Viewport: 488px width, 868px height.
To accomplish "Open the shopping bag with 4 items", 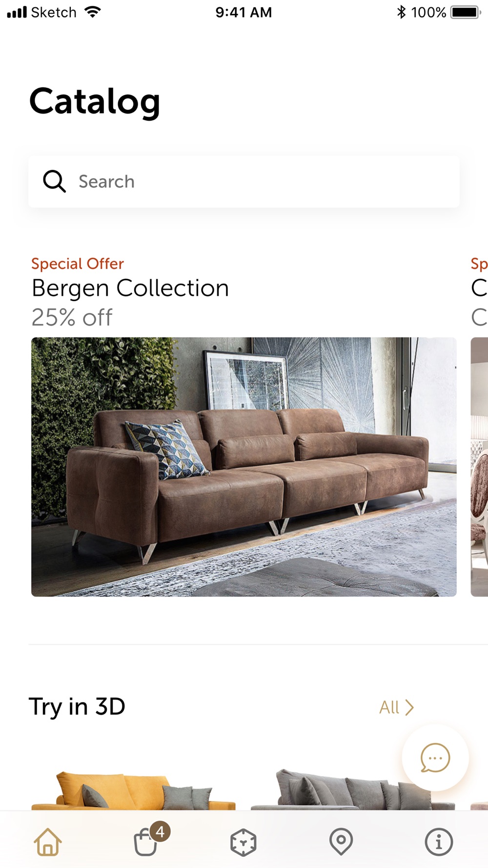I will point(146,842).
